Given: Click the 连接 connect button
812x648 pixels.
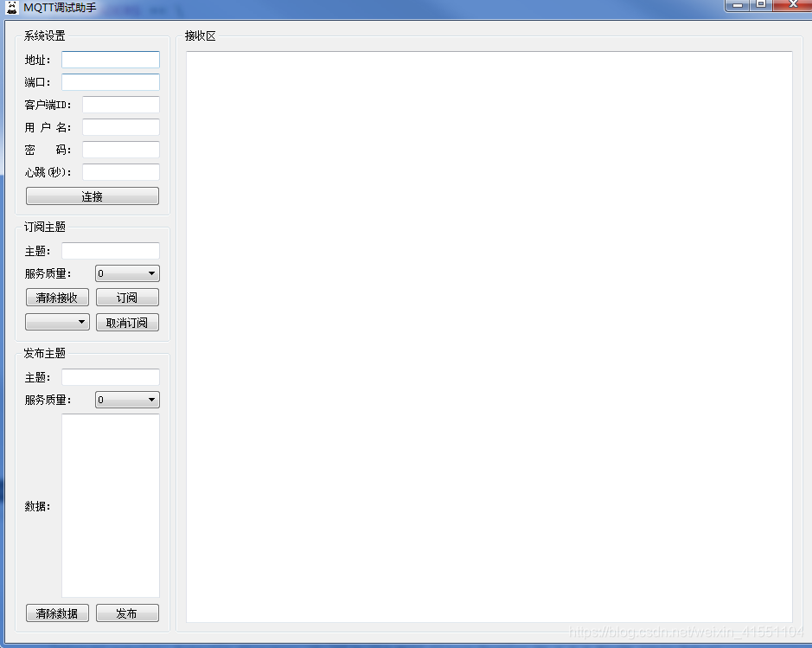Looking at the screenshot, I should (93, 196).
